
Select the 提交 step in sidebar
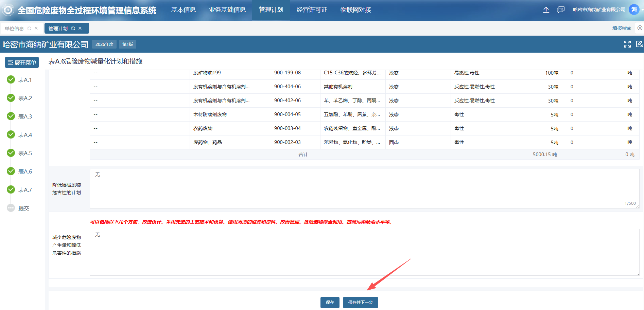(23, 208)
